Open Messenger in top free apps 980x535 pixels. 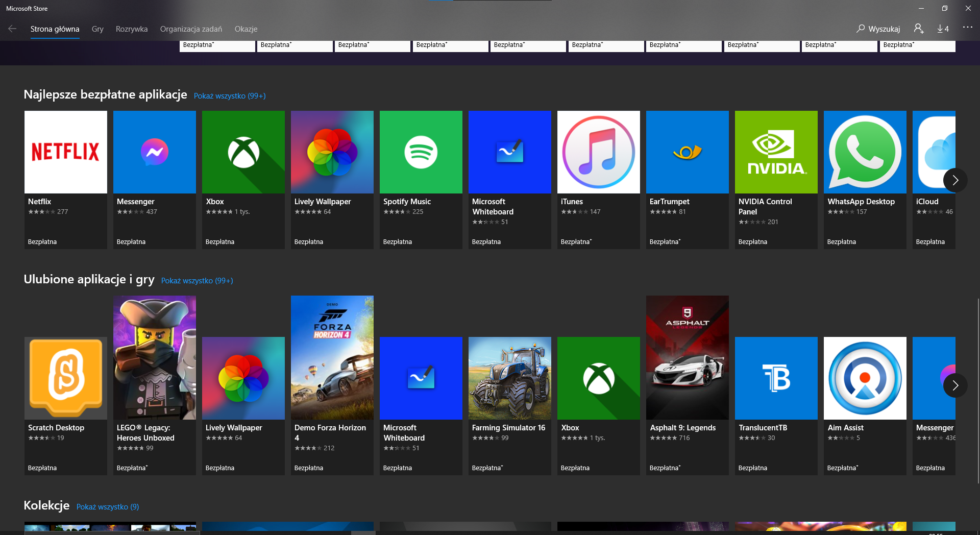pos(155,180)
